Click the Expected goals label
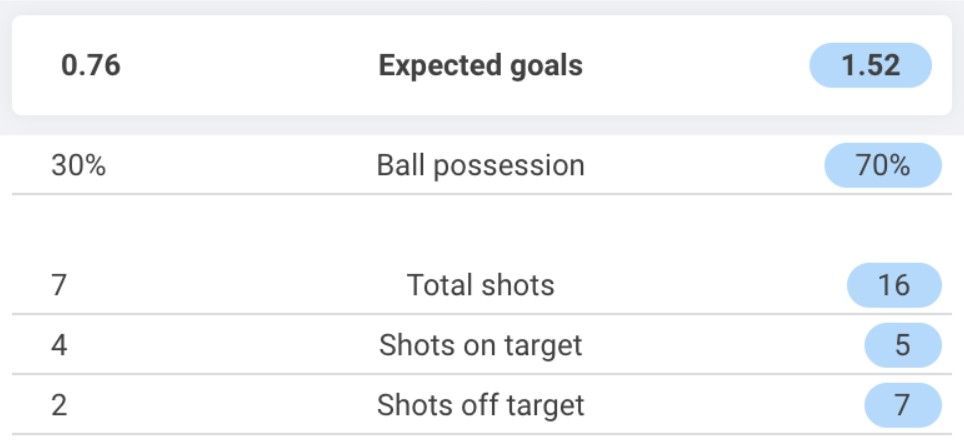Image resolution: width=964 pixels, height=442 pixels. coord(480,66)
